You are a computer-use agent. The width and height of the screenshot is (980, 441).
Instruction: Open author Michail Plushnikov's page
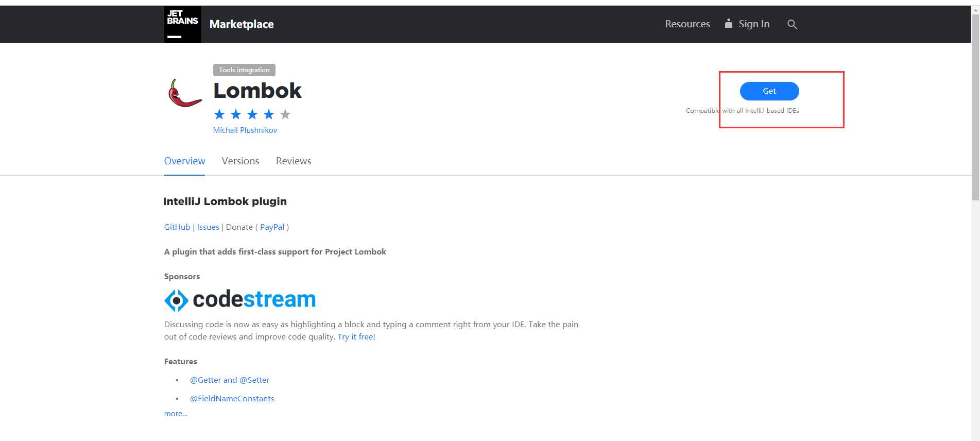(245, 130)
